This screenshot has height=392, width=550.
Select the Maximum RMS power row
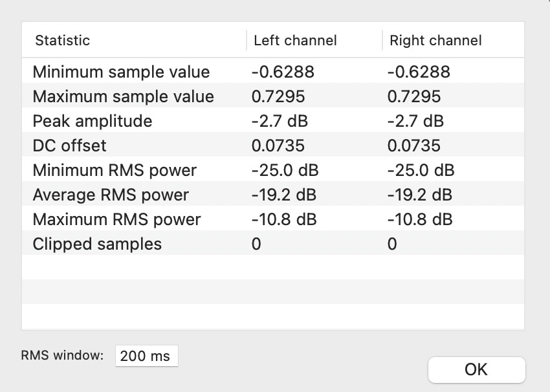pos(273,219)
